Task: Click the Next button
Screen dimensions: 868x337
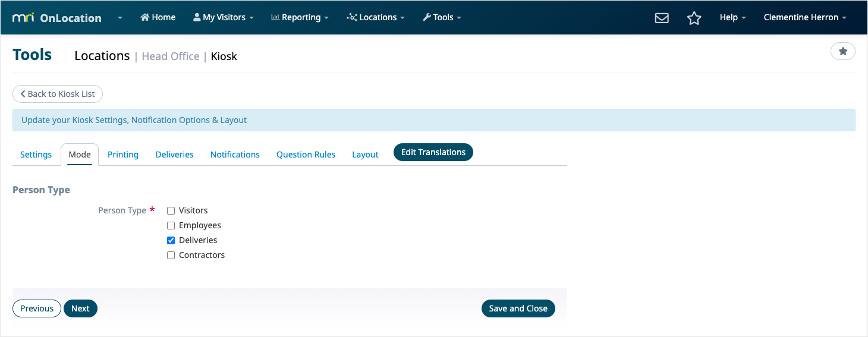Action: click(x=80, y=308)
